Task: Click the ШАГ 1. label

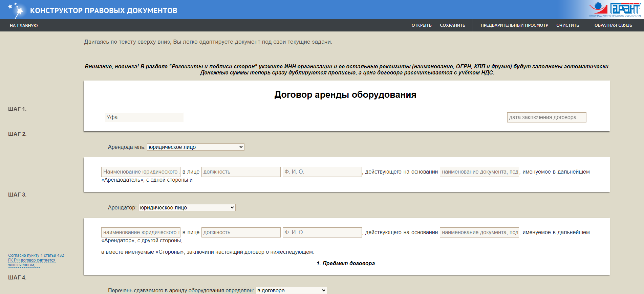Action: click(17, 109)
